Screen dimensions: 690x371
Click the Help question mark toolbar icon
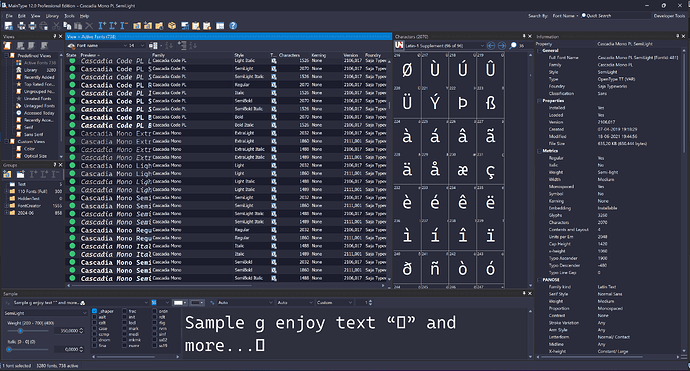pos(233,26)
